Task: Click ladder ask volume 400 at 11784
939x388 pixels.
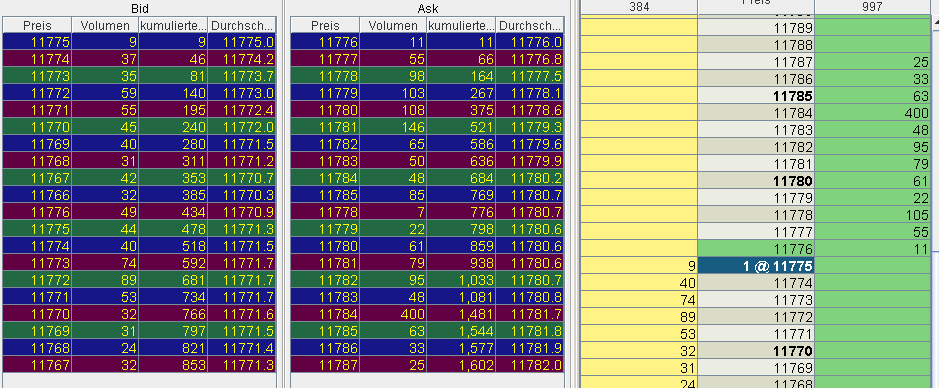Action: 872,113
